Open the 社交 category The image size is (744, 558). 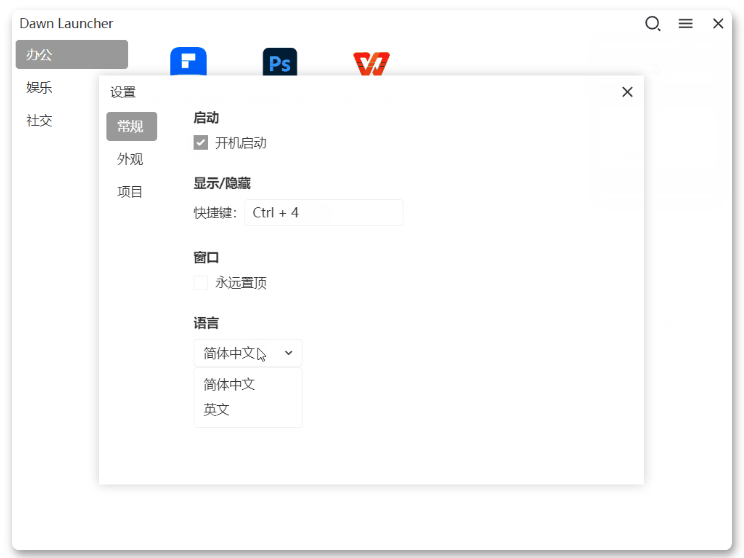(x=40, y=121)
